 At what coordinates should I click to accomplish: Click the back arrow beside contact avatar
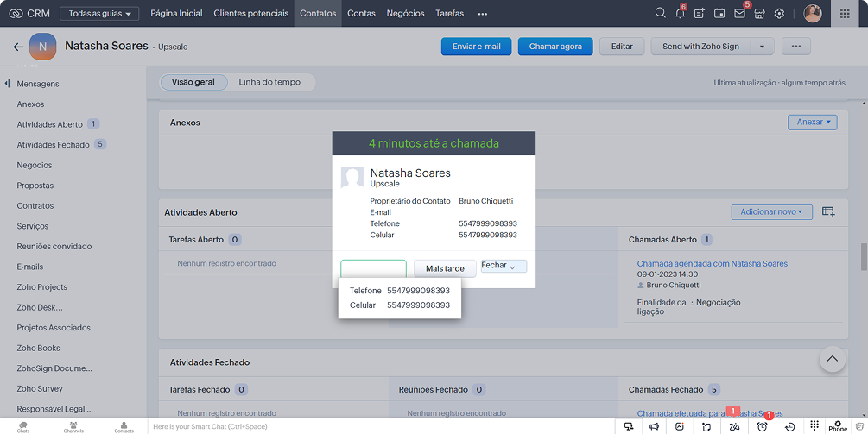click(x=18, y=47)
